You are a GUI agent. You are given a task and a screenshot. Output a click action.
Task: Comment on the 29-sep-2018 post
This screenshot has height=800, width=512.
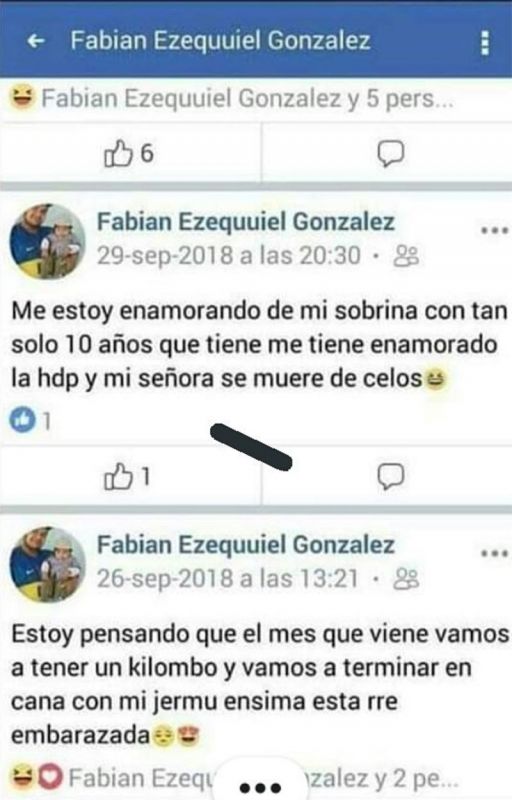pyautogui.click(x=391, y=477)
